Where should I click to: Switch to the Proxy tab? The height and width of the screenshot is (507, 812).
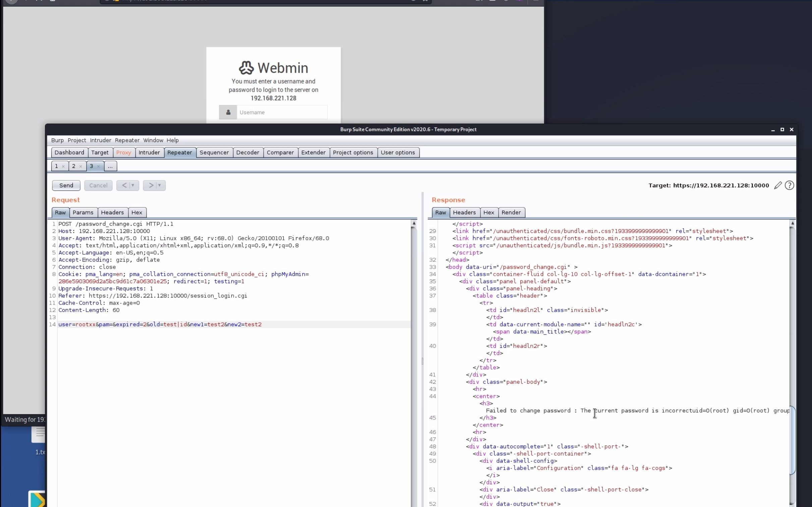[124, 152]
